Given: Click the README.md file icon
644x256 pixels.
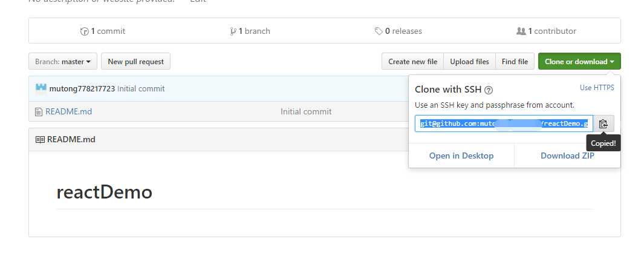Looking at the screenshot, I should coord(40,111).
